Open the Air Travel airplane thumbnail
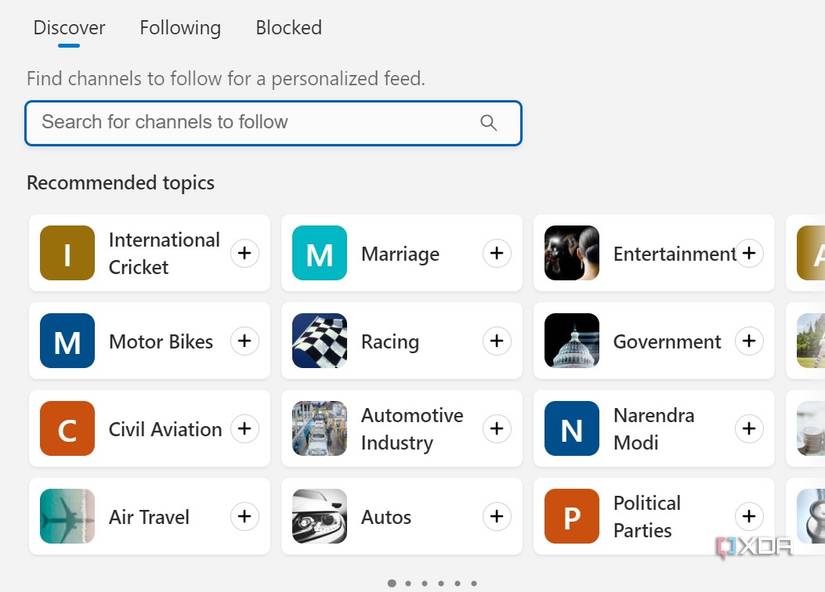This screenshot has height=592, width=825. tap(67, 516)
